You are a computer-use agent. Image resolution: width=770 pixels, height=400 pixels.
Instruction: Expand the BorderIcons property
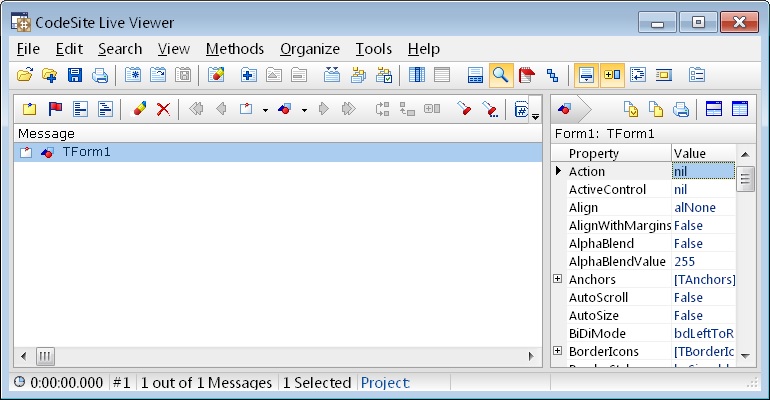coord(557,350)
